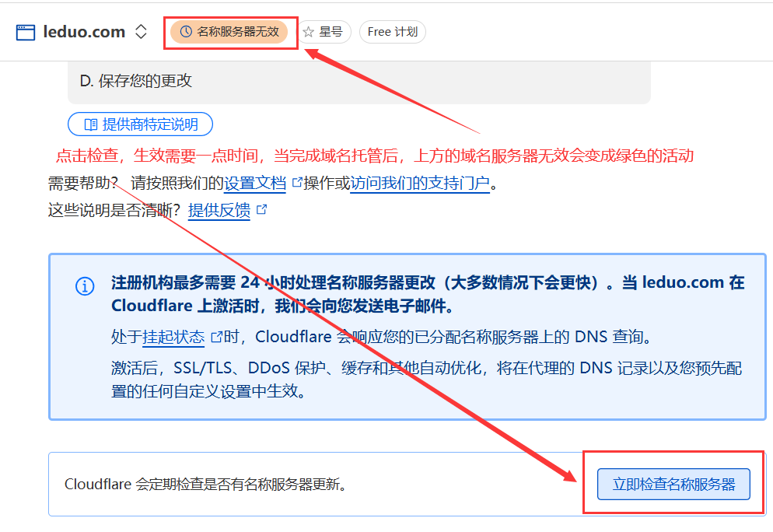This screenshot has height=532, width=773.
Task: Click the leduo.com domain name title
Action: pyautogui.click(x=84, y=32)
